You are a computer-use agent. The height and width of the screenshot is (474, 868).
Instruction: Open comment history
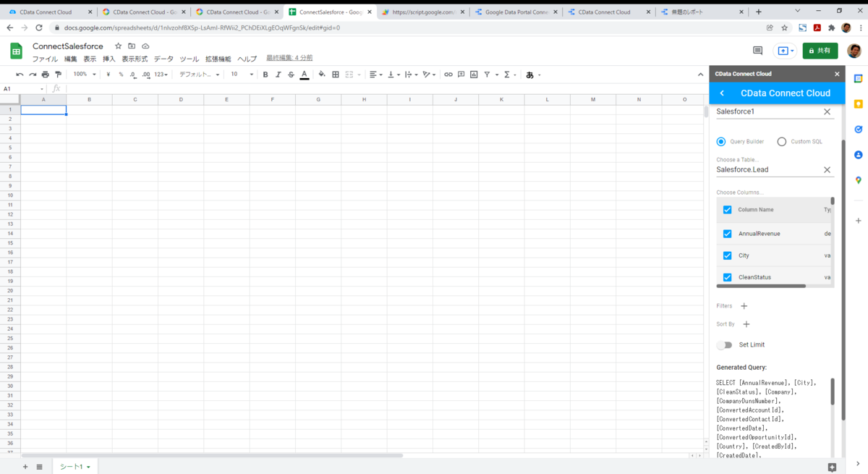(x=757, y=51)
